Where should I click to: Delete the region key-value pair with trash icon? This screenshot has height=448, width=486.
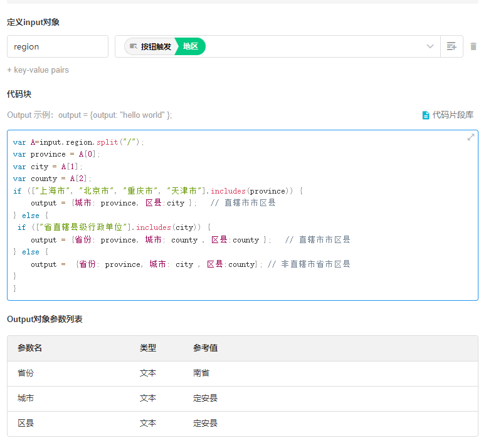[x=473, y=46]
